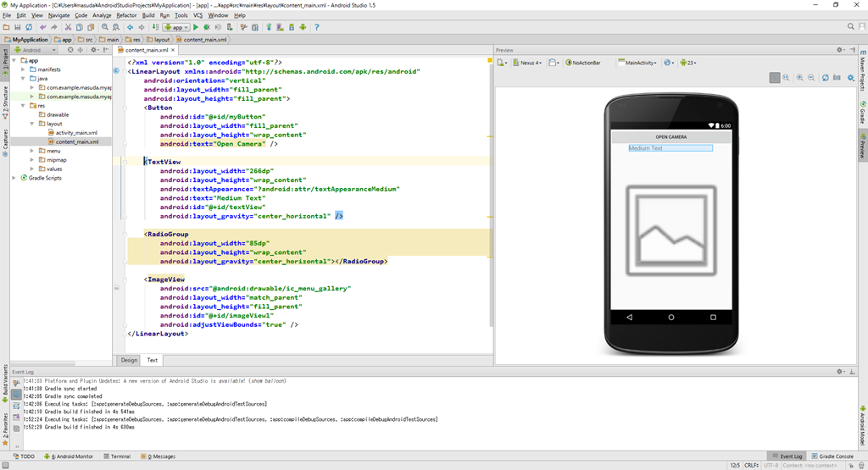Toggle the Preview side panel tab

click(x=863, y=146)
